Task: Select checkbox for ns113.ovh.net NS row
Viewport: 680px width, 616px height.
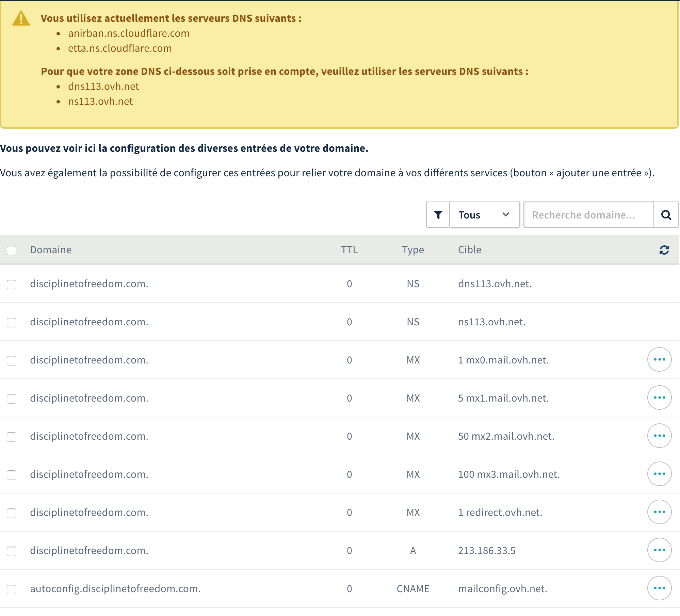Action: click(12, 323)
